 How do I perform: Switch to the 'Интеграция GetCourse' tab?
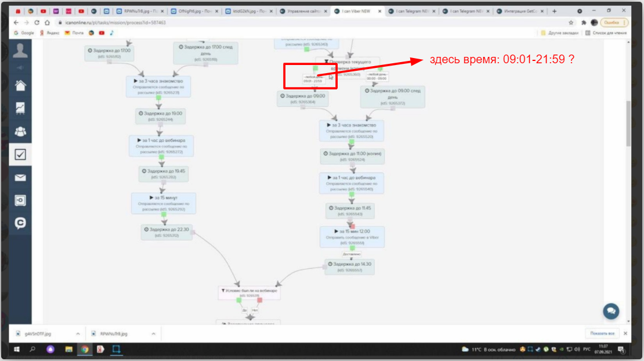(x=521, y=11)
